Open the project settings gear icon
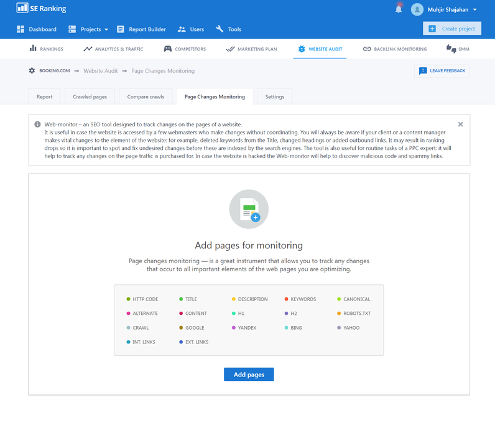This screenshot has height=448, width=495. (32, 71)
